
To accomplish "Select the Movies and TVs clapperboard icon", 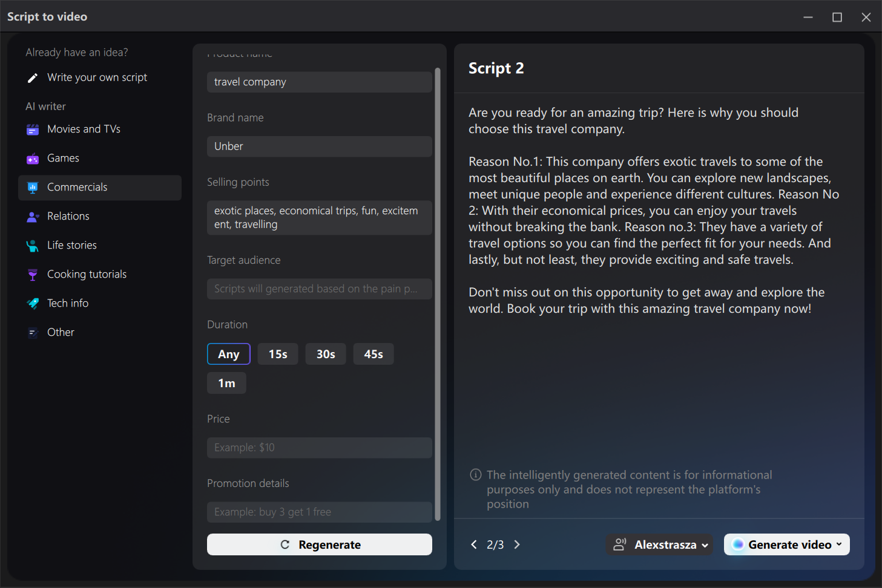I will point(33,129).
